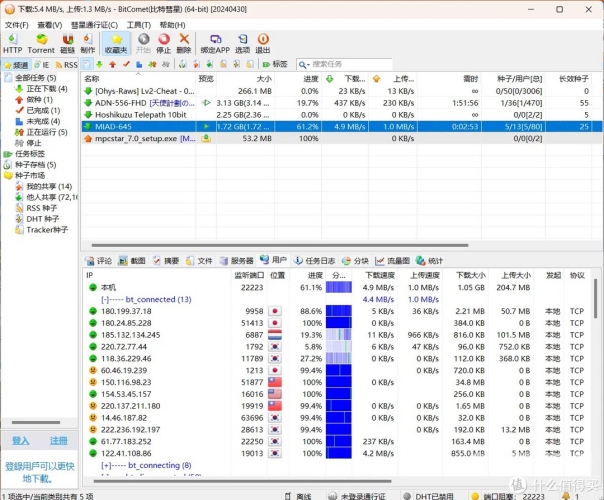
Task: Stop the task with the toolbar 停止 button
Action: [164, 44]
